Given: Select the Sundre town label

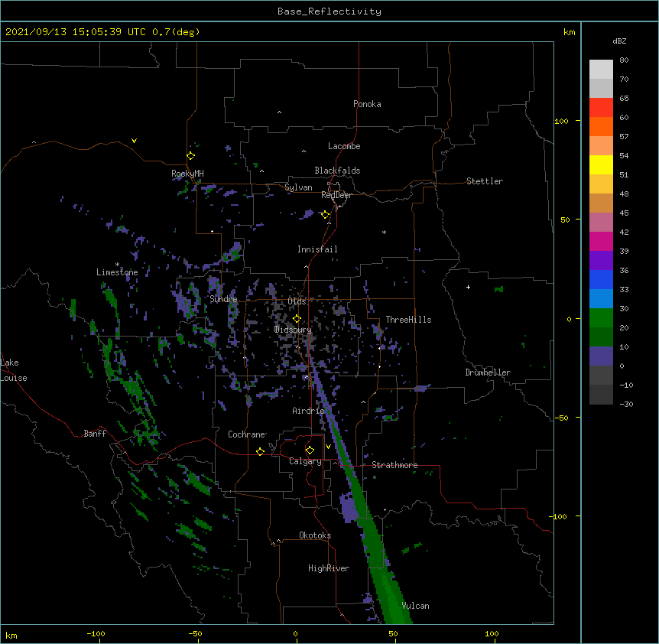Looking at the screenshot, I should [x=223, y=299].
